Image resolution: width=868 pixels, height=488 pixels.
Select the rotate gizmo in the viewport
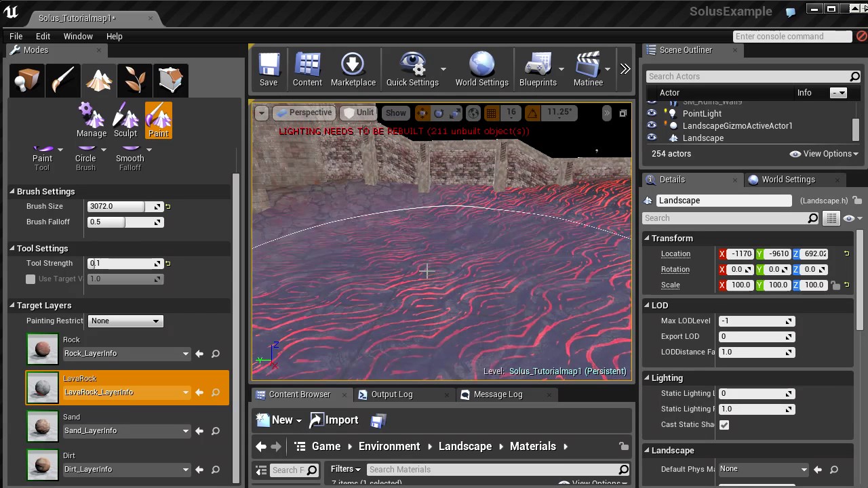[439, 113]
